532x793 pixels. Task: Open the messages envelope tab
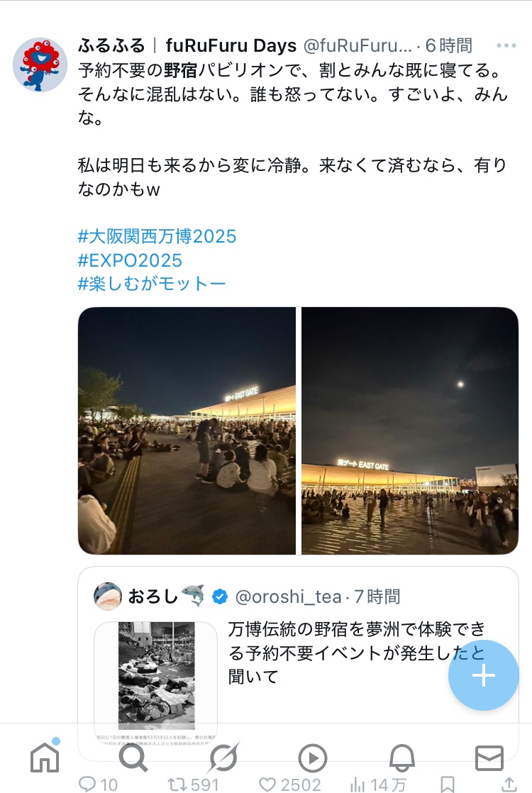[489, 758]
